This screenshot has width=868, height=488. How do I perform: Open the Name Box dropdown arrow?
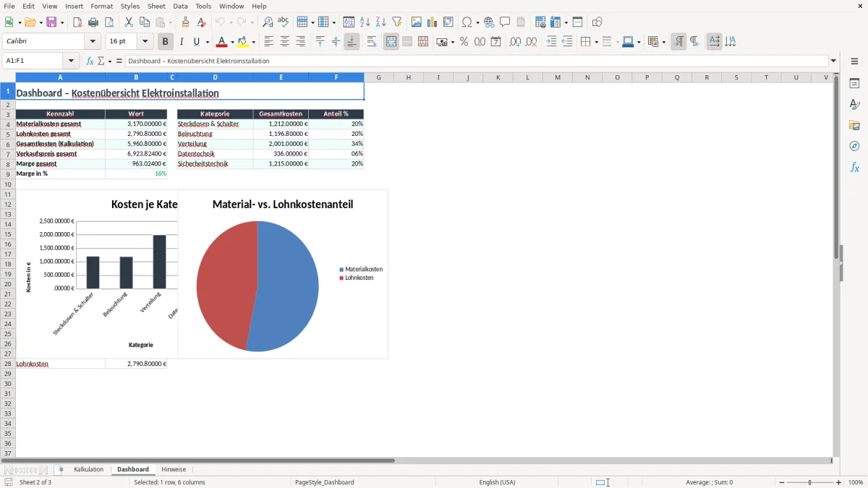click(71, 61)
